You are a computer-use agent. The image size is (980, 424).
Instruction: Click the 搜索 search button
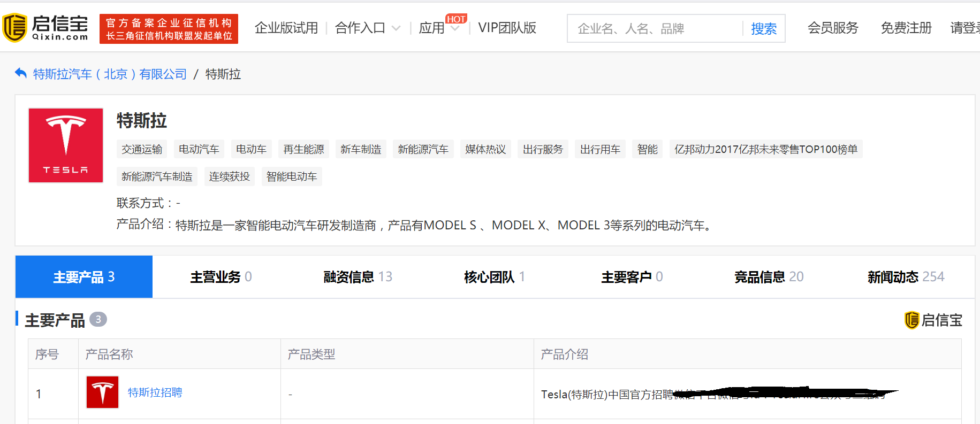764,28
